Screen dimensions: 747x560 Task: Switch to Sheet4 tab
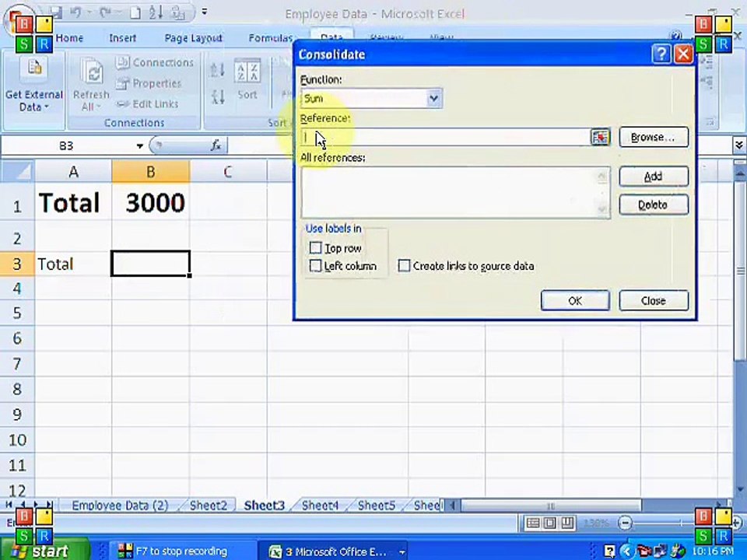(320, 506)
